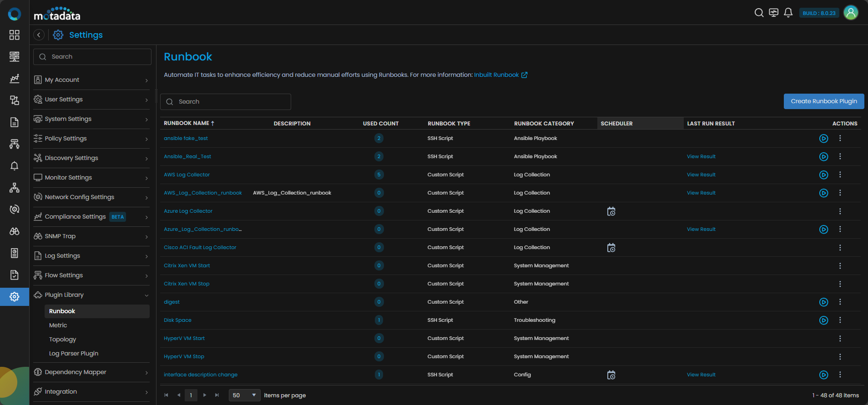This screenshot has width=868, height=405.
Task: Open Log Parser Plugin from sidebar
Action: point(74,354)
